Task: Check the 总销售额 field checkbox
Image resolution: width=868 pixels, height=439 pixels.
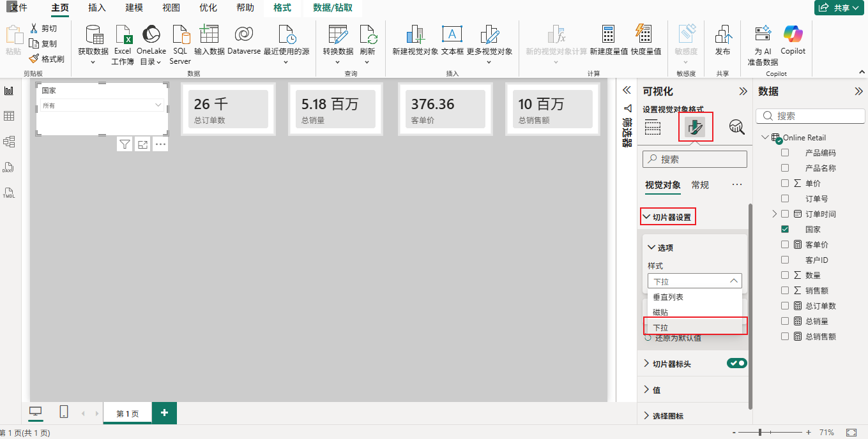Action: point(785,336)
